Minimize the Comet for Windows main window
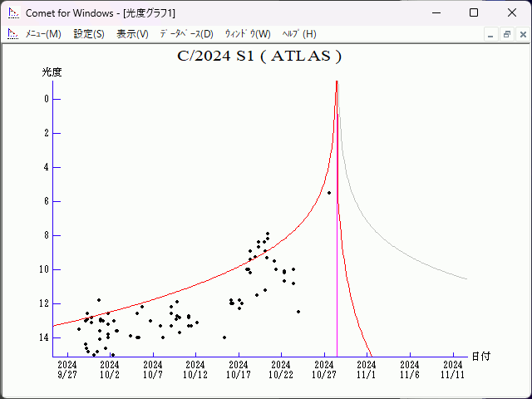 (436, 13)
